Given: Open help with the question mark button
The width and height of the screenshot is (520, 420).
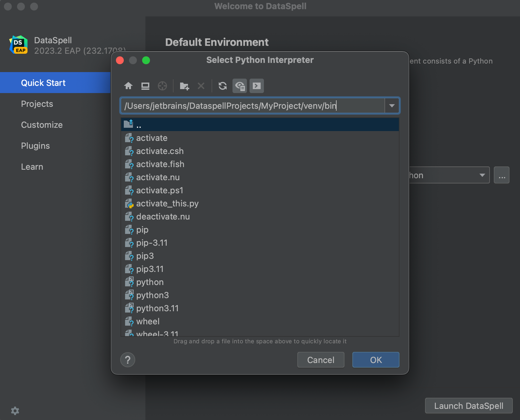Looking at the screenshot, I should pos(128,360).
